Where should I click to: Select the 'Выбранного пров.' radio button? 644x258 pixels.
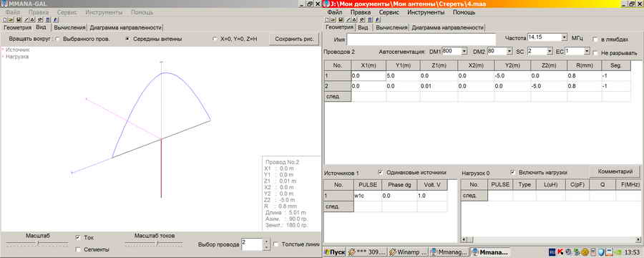(57, 39)
